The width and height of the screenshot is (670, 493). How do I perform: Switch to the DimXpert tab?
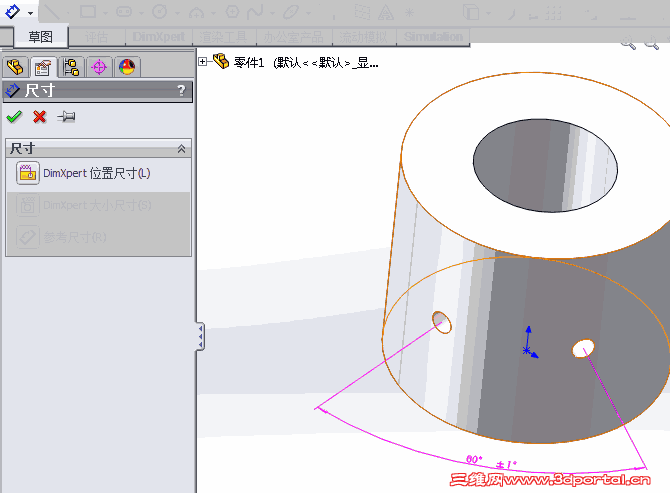tap(159, 37)
